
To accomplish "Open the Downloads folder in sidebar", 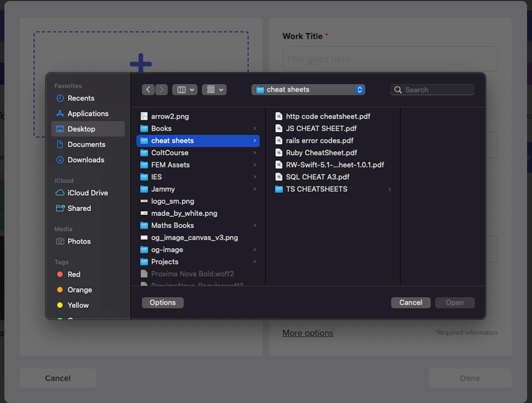I will (86, 160).
